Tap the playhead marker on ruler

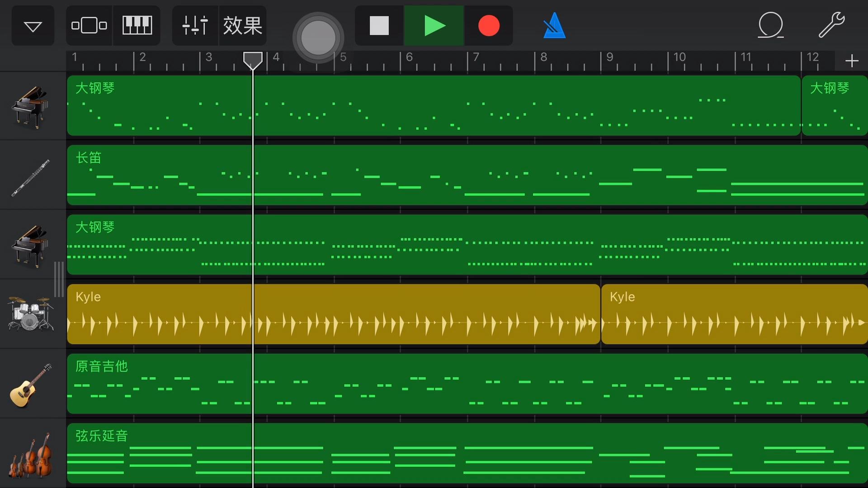(x=253, y=60)
